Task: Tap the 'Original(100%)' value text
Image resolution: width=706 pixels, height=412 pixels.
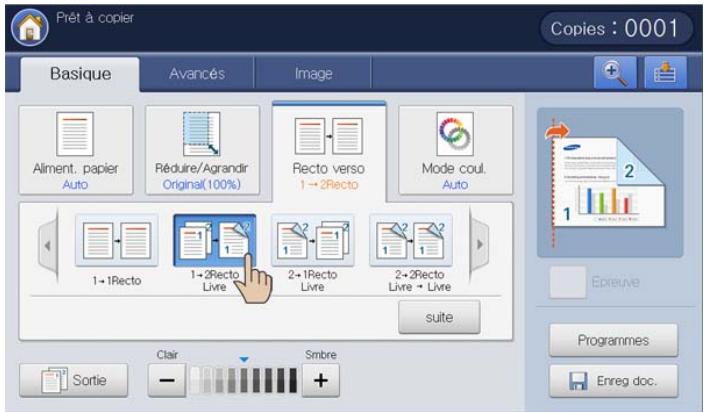Action: (x=202, y=184)
